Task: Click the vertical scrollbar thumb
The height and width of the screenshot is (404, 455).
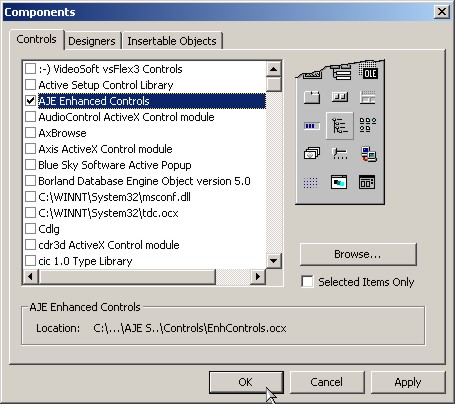Action: pyautogui.click(x=274, y=84)
